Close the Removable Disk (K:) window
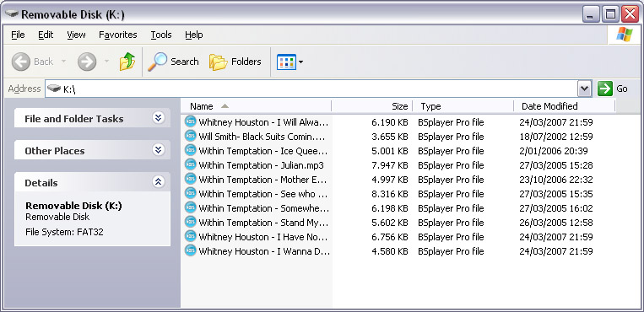 (630, 15)
